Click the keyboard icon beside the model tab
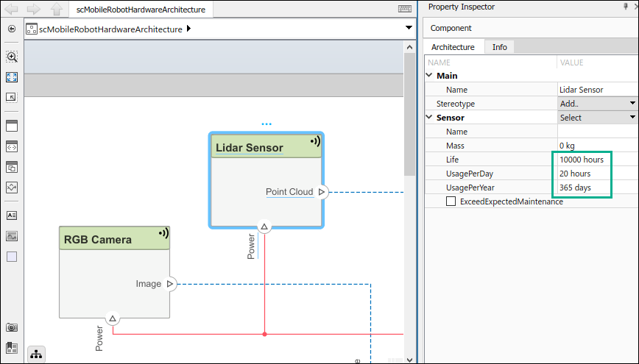 [x=405, y=10]
